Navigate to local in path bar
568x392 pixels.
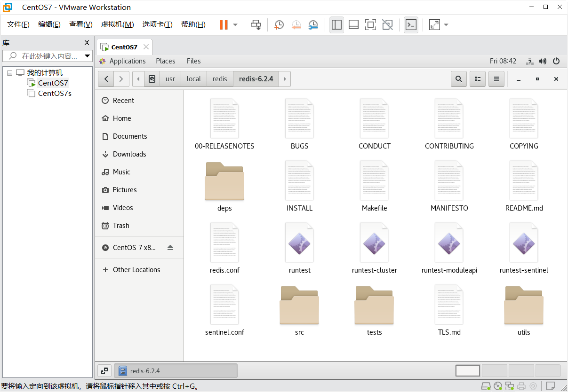[x=194, y=79]
